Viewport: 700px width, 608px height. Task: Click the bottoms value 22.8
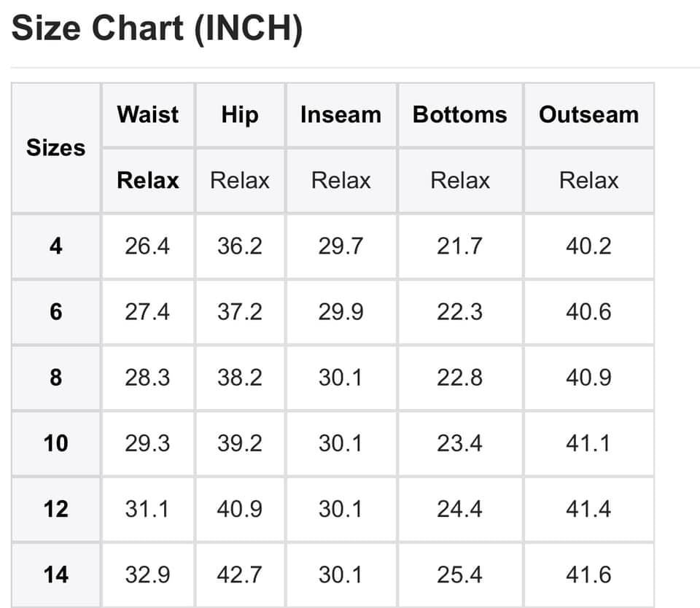click(x=460, y=377)
